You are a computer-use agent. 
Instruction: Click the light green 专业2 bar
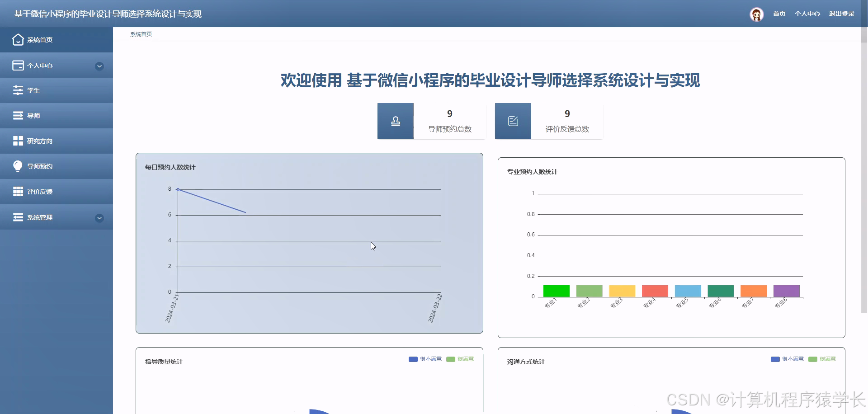click(589, 291)
